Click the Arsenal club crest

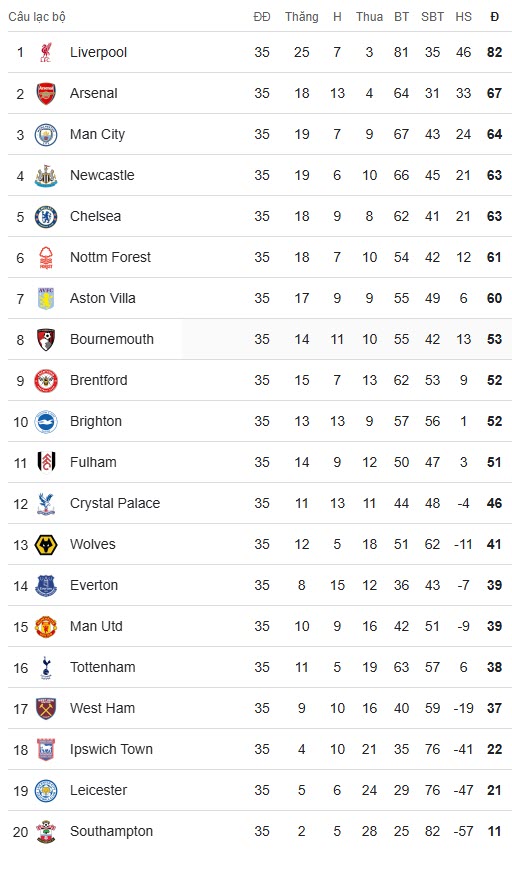(46, 94)
